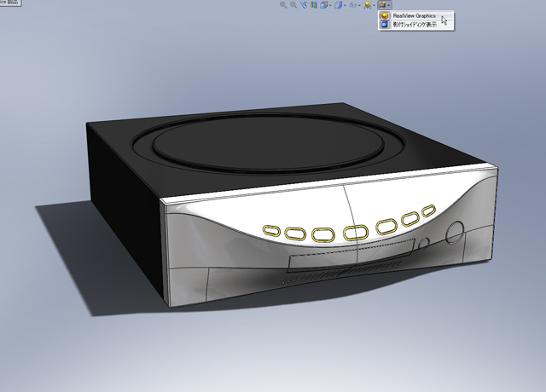Screen dimensions: 546x392
Task: Toggle the shaded shadows option below RealView
Action: click(415, 25)
